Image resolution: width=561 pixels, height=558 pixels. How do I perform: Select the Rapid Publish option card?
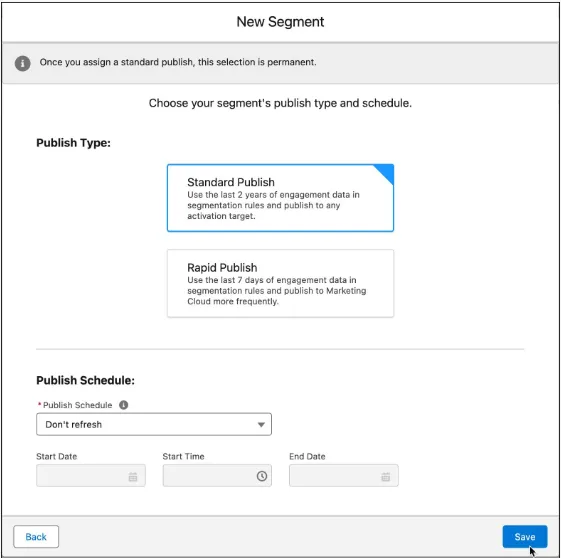pos(280,283)
